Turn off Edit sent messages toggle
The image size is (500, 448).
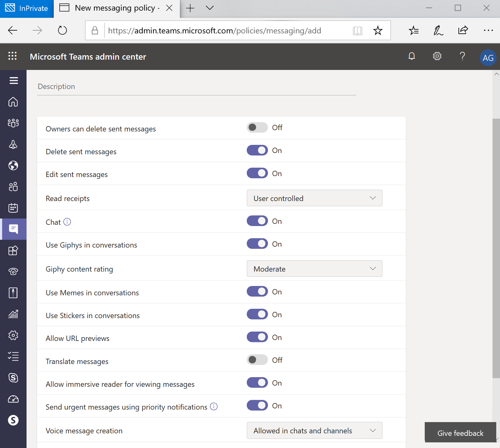257,173
